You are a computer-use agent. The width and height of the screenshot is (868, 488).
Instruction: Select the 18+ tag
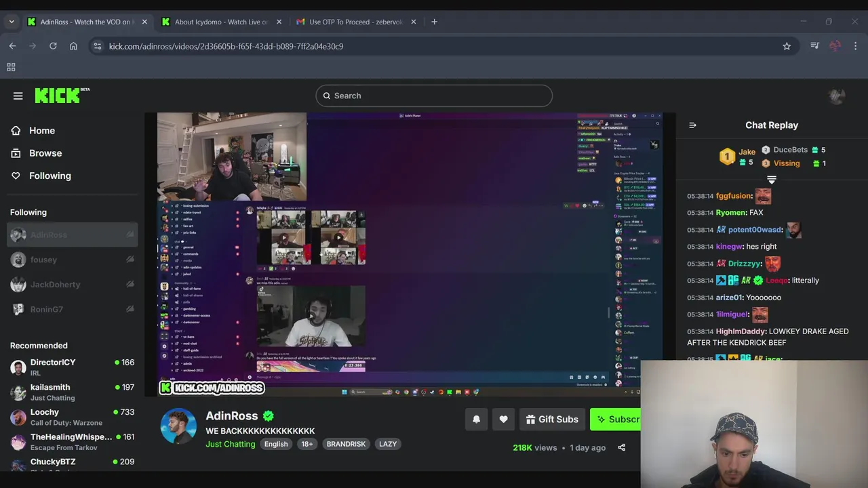(x=307, y=444)
